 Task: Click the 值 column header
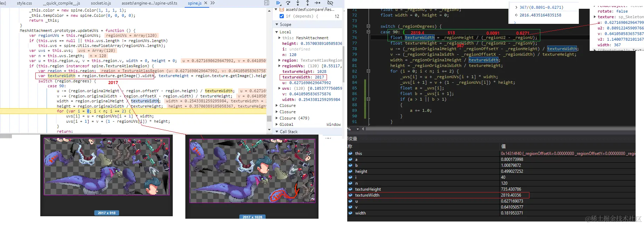tap(503, 146)
